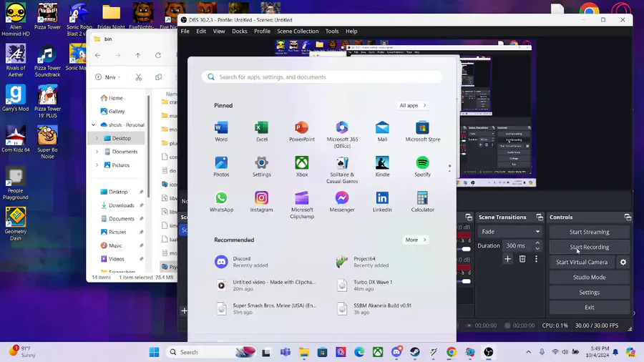The width and height of the screenshot is (644, 362).
Task: Click the Windows Start button
Action: 154,352
